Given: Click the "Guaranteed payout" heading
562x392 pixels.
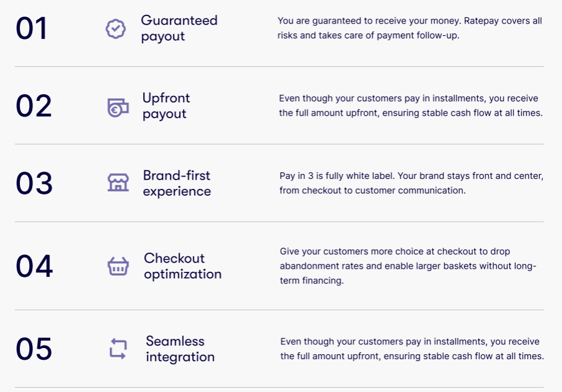Looking at the screenshot, I should click(x=179, y=28).
